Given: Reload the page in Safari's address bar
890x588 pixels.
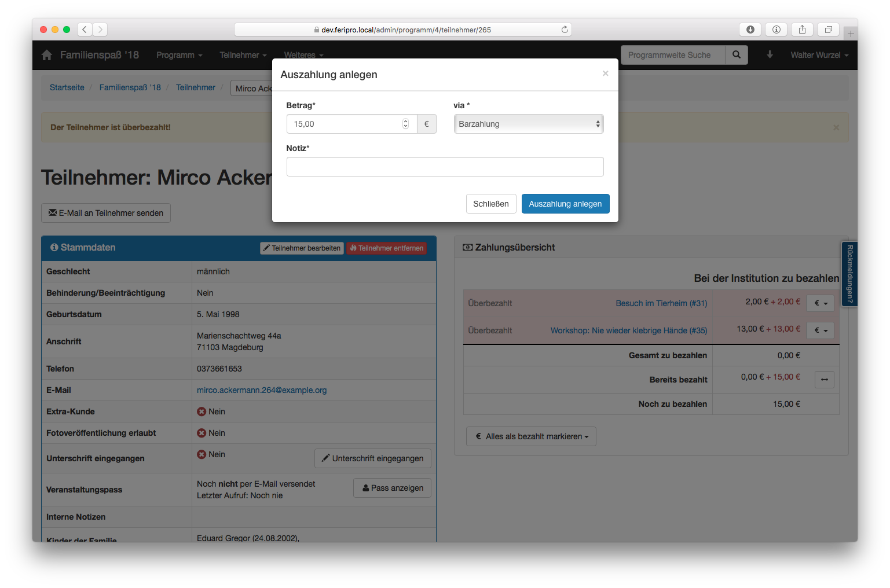Looking at the screenshot, I should pyautogui.click(x=565, y=30).
